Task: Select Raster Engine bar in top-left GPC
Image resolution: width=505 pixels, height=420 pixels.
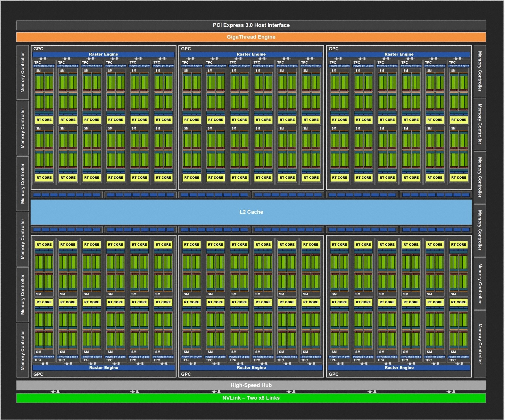Action: pos(103,54)
